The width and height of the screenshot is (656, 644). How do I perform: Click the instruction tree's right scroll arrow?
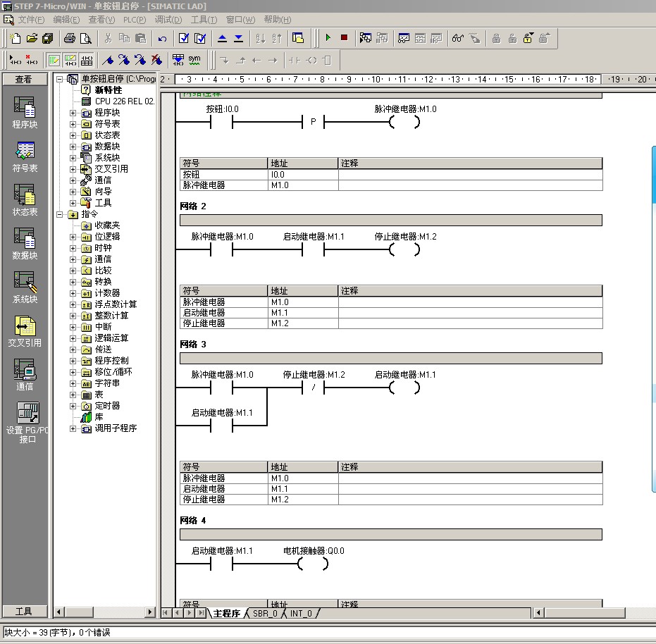(150, 612)
